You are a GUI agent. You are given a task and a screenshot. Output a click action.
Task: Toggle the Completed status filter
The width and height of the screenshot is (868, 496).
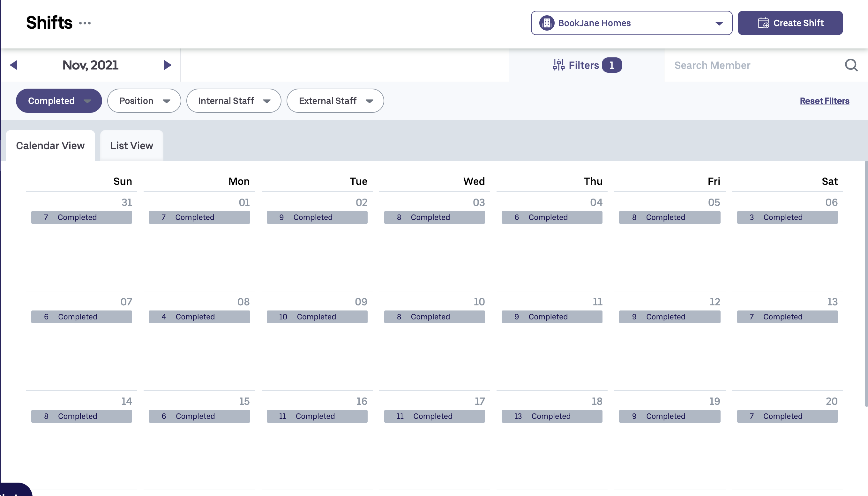51,100
